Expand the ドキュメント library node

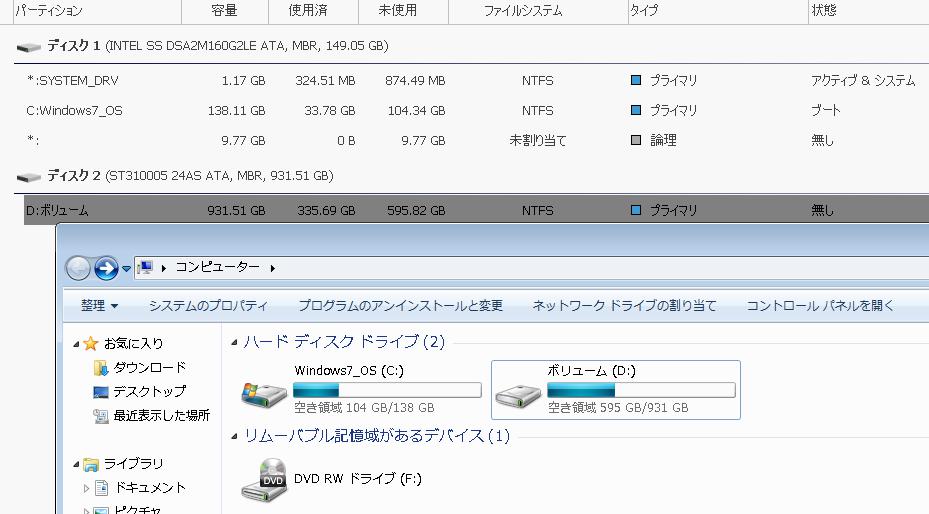point(87,489)
